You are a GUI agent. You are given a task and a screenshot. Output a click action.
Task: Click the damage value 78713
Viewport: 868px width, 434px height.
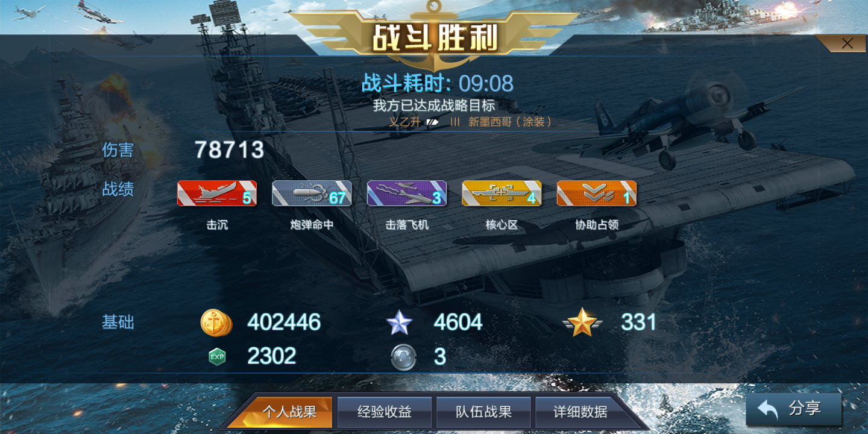pyautogui.click(x=229, y=149)
